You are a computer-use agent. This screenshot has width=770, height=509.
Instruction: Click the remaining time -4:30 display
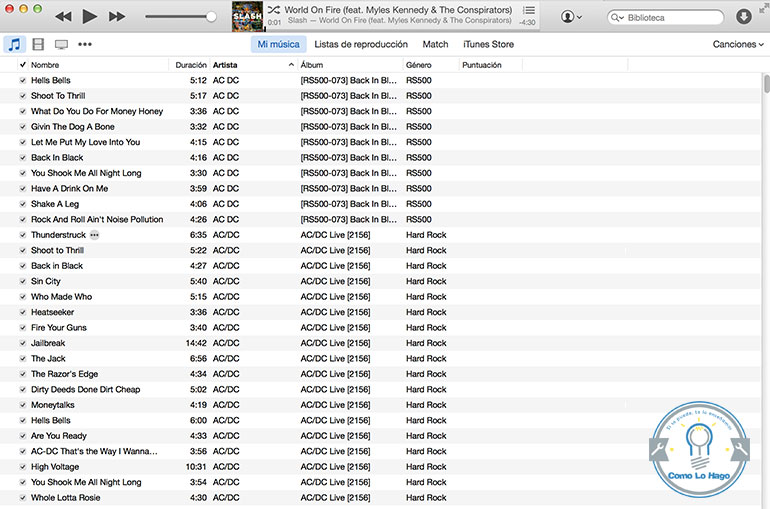click(x=527, y=23)
